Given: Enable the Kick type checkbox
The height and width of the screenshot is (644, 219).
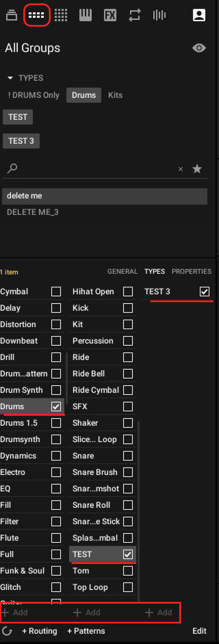Looking at the screenshot, I should (128, 308).
